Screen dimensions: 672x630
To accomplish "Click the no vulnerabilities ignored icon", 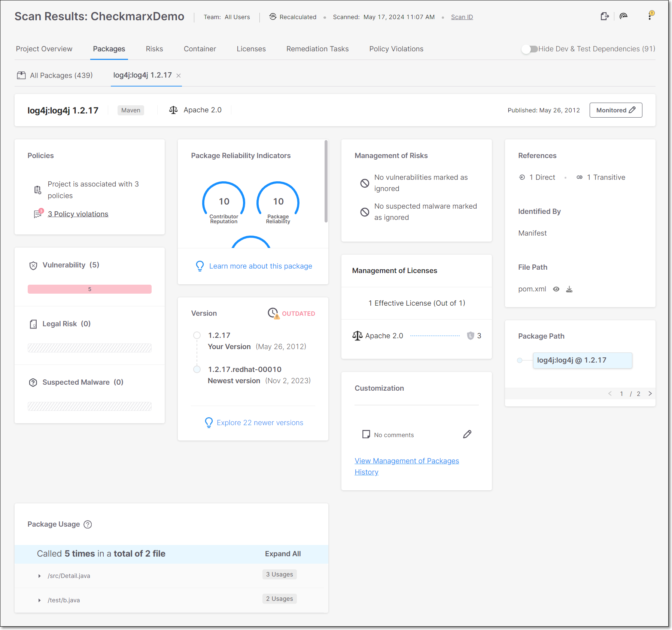I will pyautogui.click(x=365, y=183).
